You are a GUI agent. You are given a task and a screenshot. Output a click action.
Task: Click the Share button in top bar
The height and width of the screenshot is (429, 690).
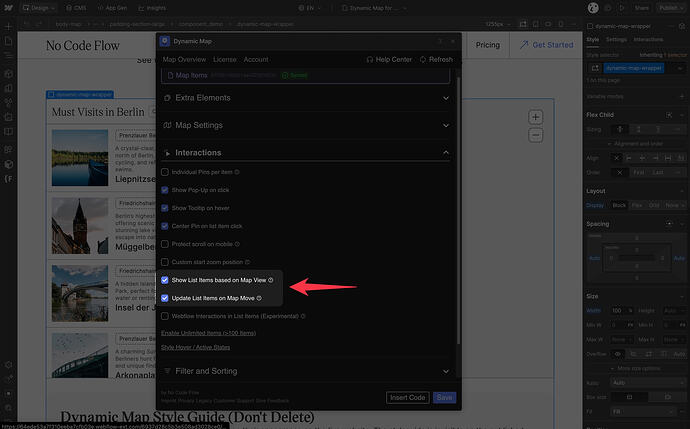pos(641,8)
